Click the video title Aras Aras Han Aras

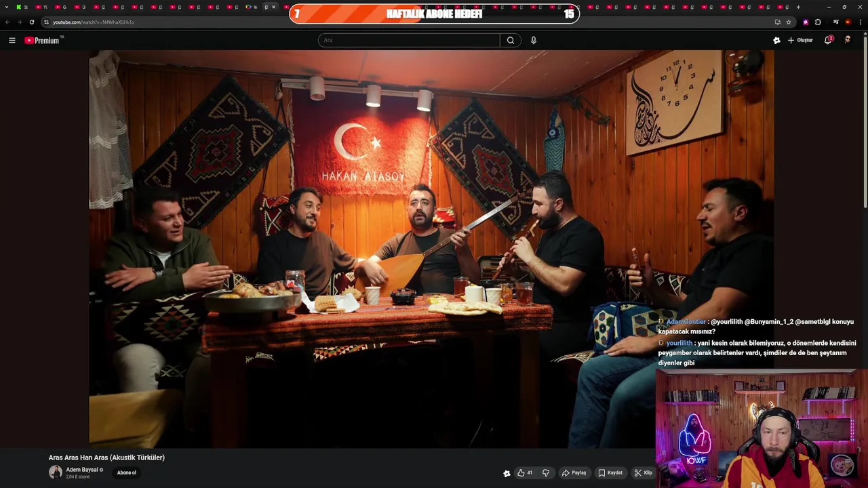coord(106,457)
